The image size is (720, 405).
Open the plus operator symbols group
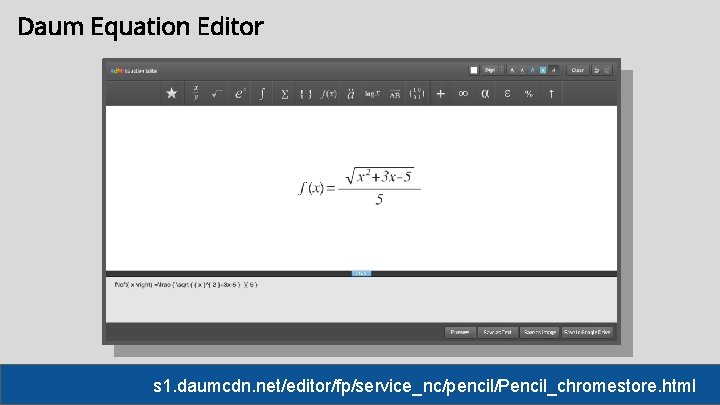440,94
